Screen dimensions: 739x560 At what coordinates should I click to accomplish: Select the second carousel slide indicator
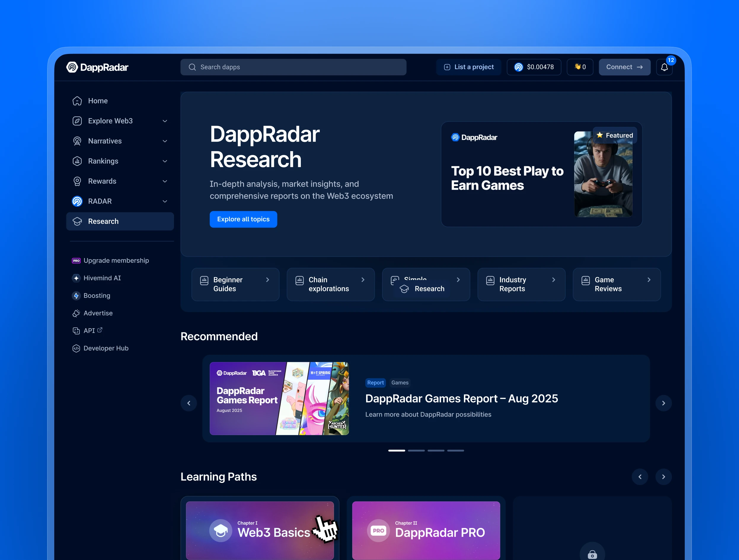pos(416,450)
